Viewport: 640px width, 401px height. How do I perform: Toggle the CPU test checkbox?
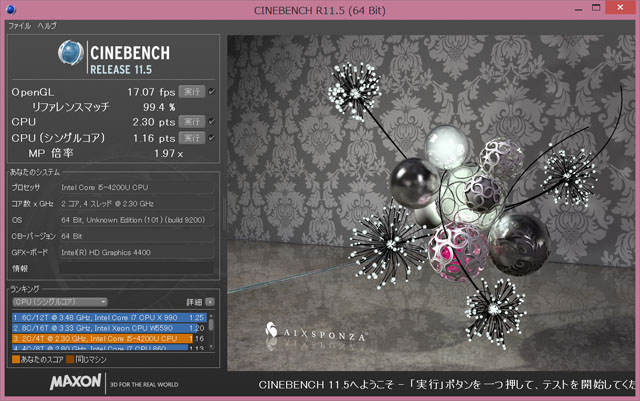click(211, 121)
